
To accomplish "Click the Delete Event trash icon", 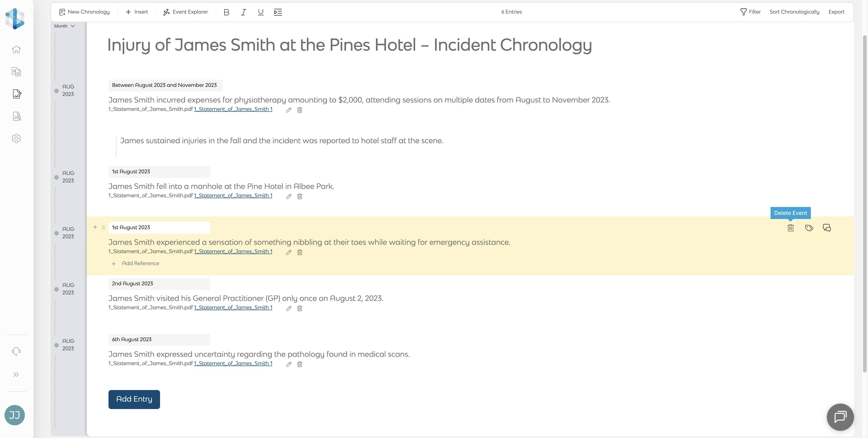I will pyautogui.click(x=790, y=228).
